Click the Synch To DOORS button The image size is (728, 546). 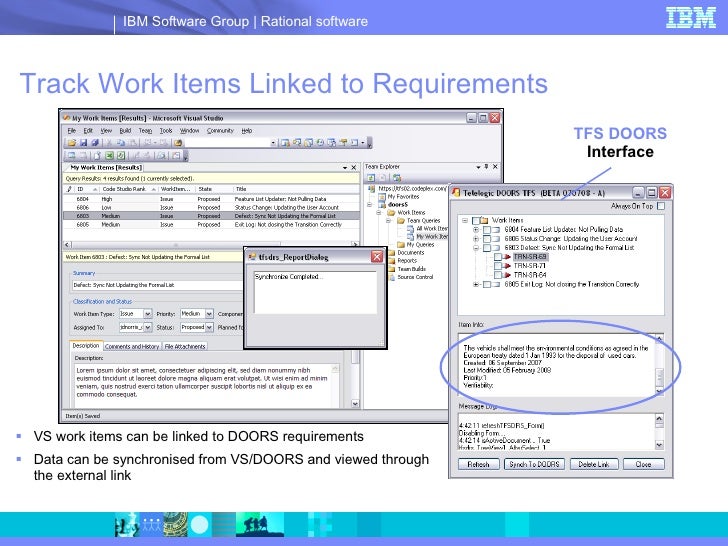click(534, 464)
